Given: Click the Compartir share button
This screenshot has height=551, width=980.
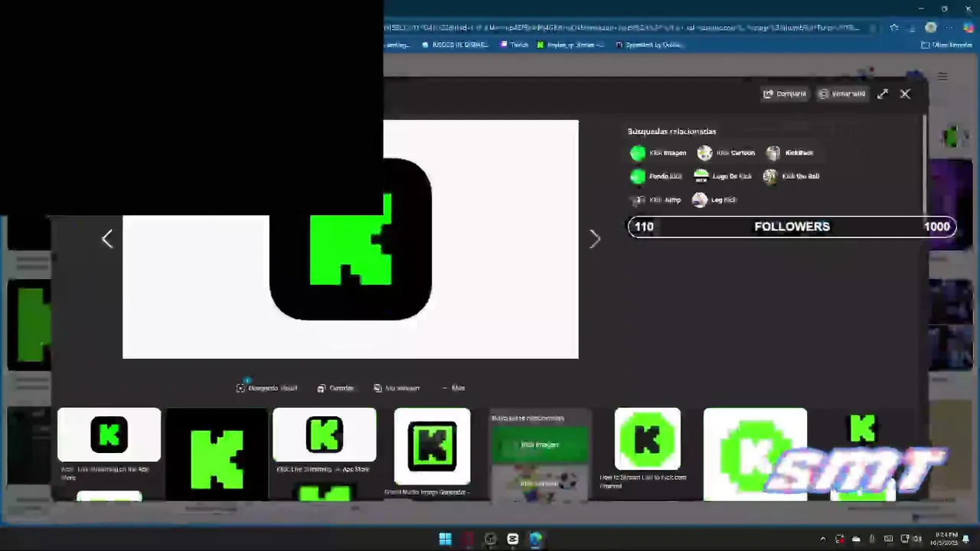Looking at the screenshot, I should click(x=784, y=93).
